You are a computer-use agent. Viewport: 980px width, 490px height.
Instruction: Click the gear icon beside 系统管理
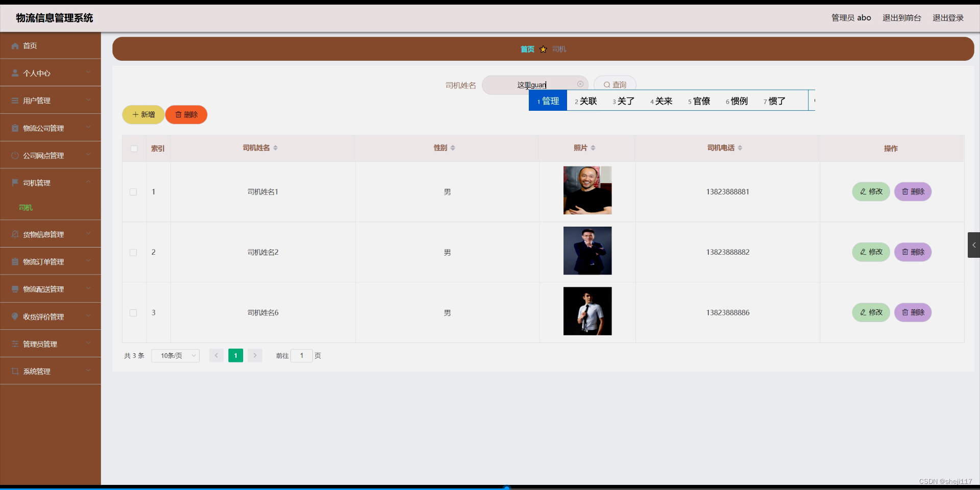(x=15, y=371)
